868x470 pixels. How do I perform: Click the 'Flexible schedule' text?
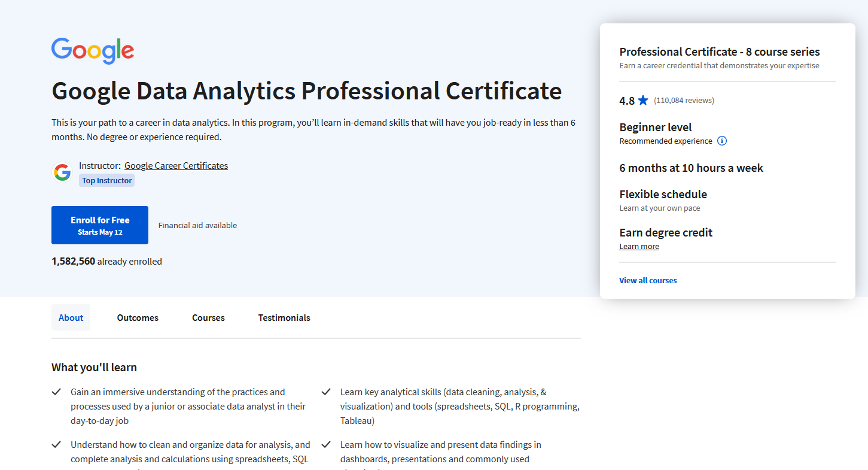pos(663,195)
